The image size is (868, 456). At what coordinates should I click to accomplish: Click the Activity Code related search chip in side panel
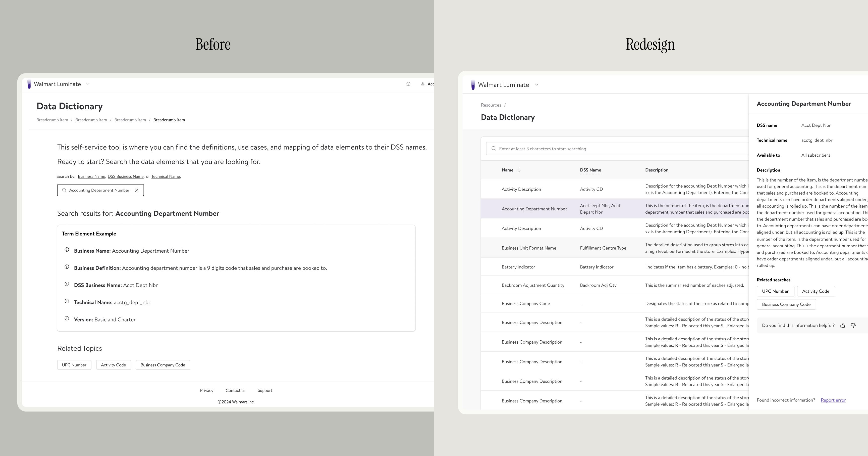click(x=816, y=291)
